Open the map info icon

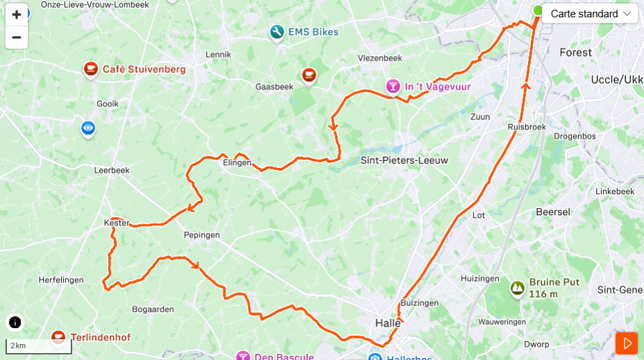pos(15,323)
